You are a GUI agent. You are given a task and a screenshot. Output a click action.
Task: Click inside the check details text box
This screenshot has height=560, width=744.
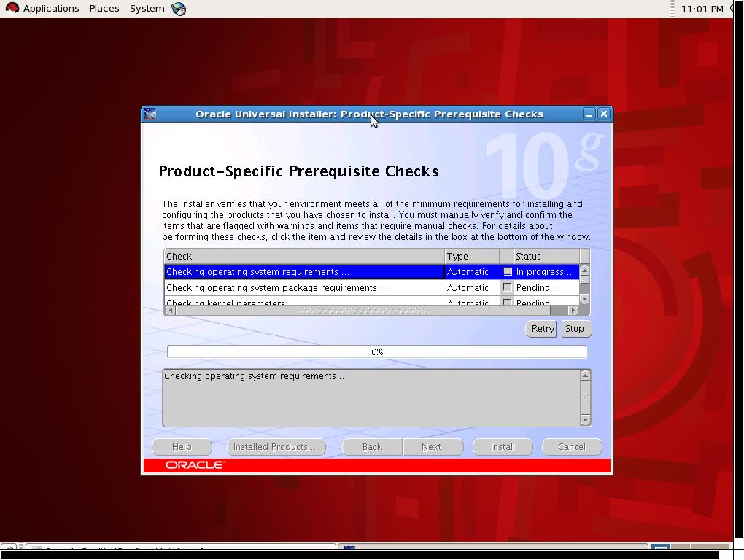click(x=371, y=397)
